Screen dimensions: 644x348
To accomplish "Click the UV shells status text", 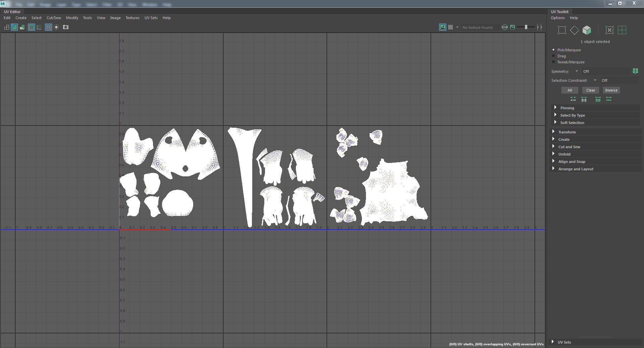I will pos(496,344).
